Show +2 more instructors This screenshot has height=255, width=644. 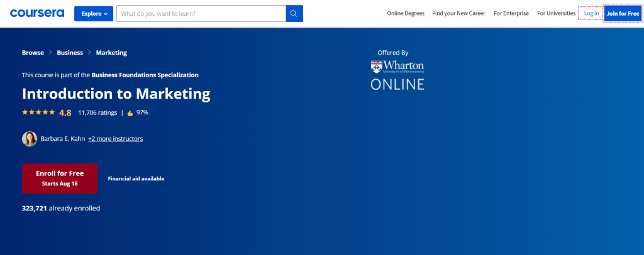point(116,139)
